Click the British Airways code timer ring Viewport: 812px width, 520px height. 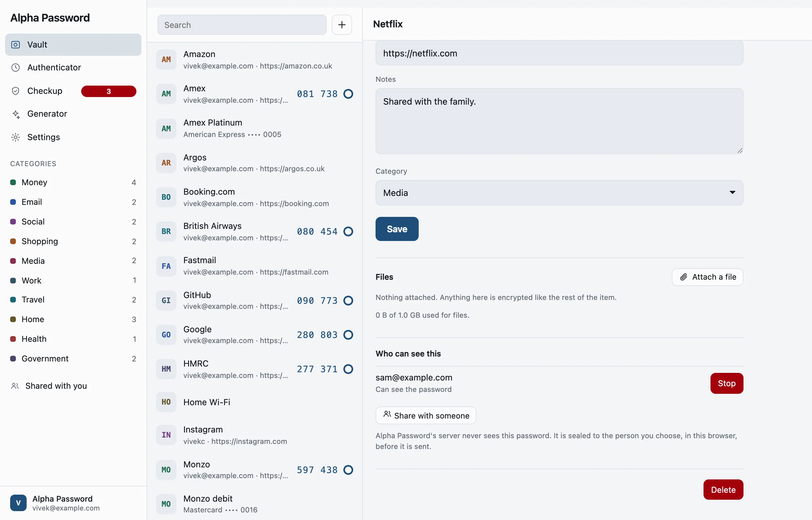pyautogui.click(x=348, y=232)
